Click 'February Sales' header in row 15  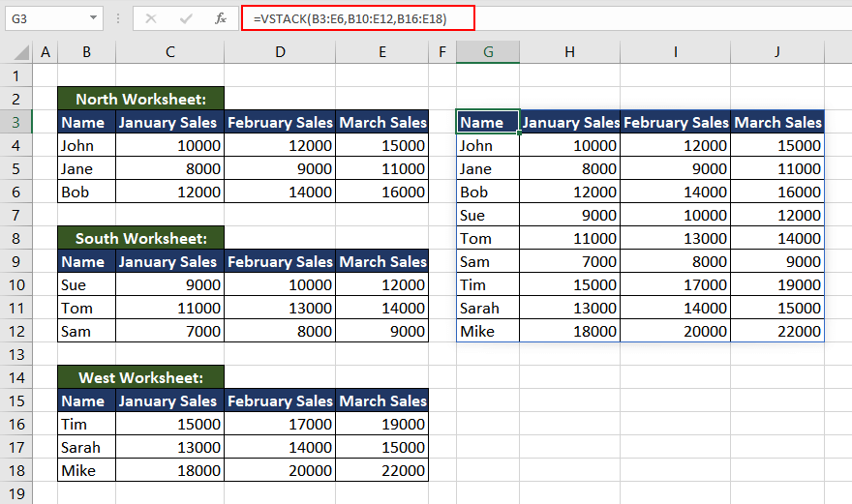280,400
